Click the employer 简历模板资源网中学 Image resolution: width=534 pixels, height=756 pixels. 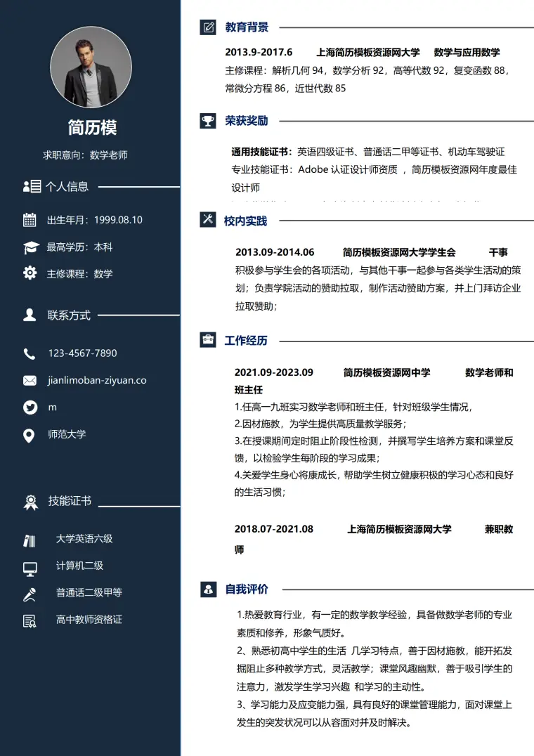[386, 372]
